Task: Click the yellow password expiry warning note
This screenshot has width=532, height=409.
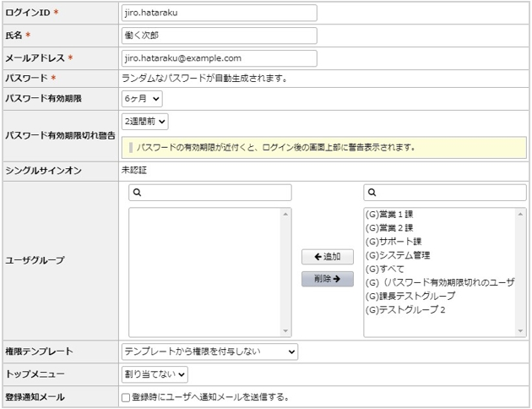Action: click(x=324, y=148)
